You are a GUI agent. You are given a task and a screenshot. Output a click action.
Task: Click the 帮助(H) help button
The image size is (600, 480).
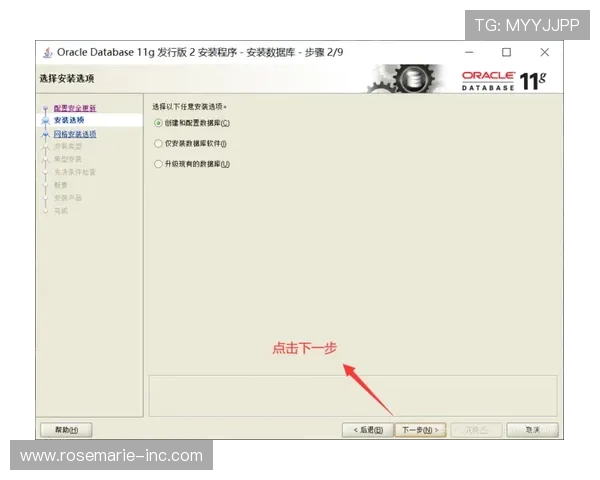pyautogui.click(x=66, y=430)
